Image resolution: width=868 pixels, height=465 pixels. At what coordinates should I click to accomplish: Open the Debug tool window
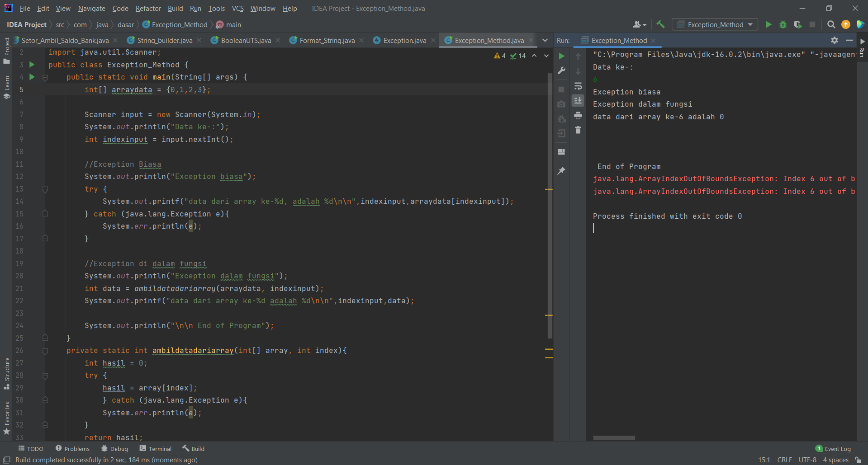[x=114, y=448]
